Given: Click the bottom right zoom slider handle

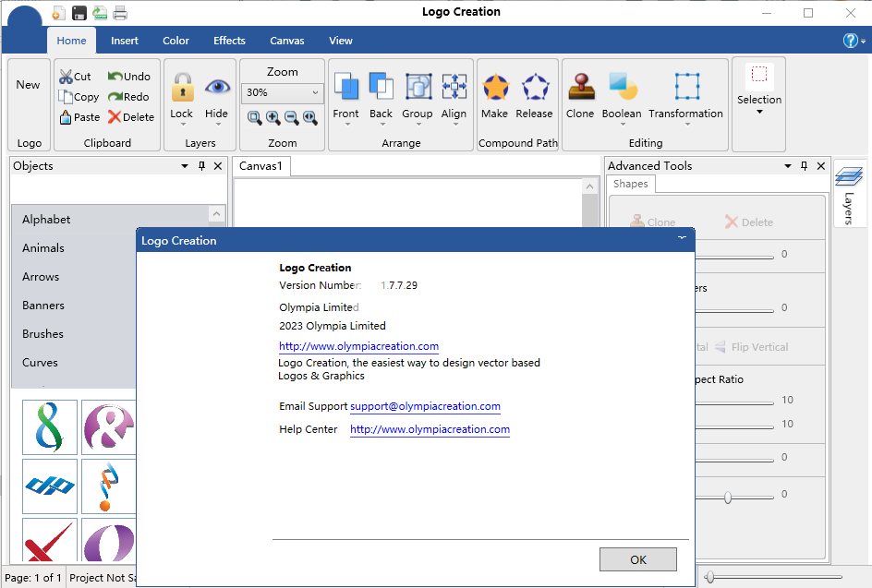Looking at the screenshot, I should tap(709, 577).
